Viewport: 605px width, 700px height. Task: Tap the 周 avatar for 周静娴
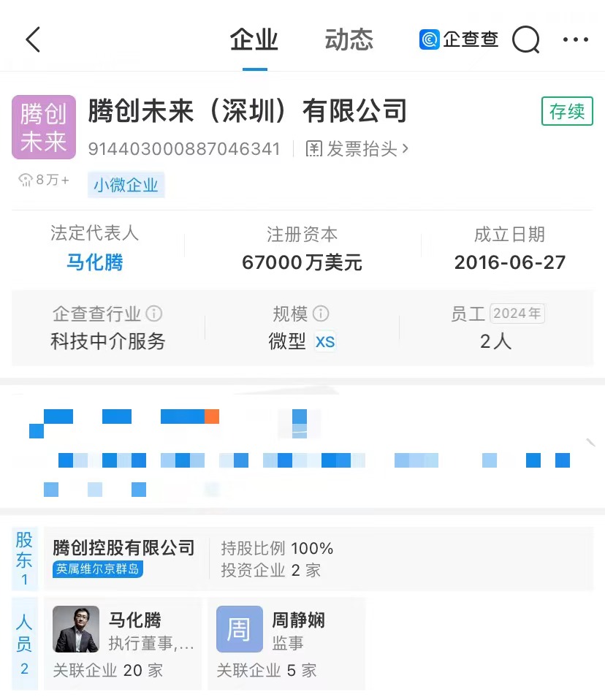pos(240,629)
